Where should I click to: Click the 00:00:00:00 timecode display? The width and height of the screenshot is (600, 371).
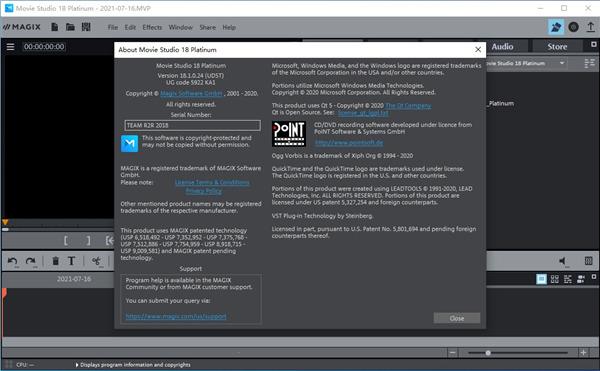44,47
